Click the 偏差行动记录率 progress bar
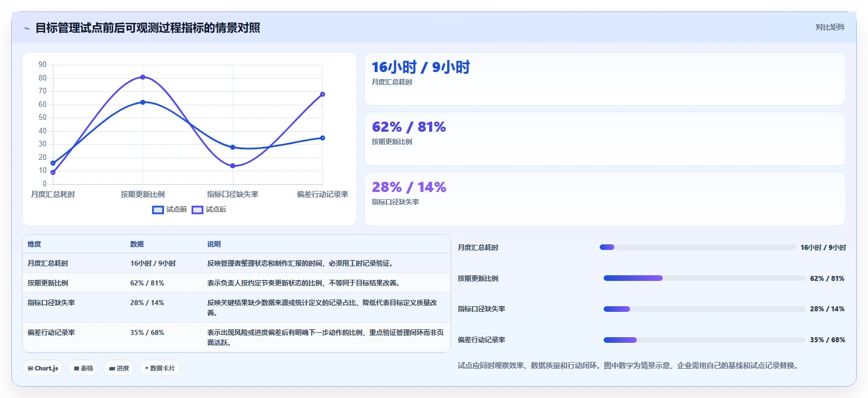The height and width of the screenshot is (398, 868). point(704,340)
